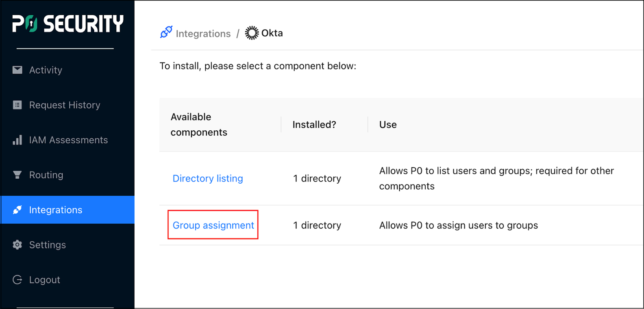Click the IAM Assessments bar chart icon

point(17,140)
